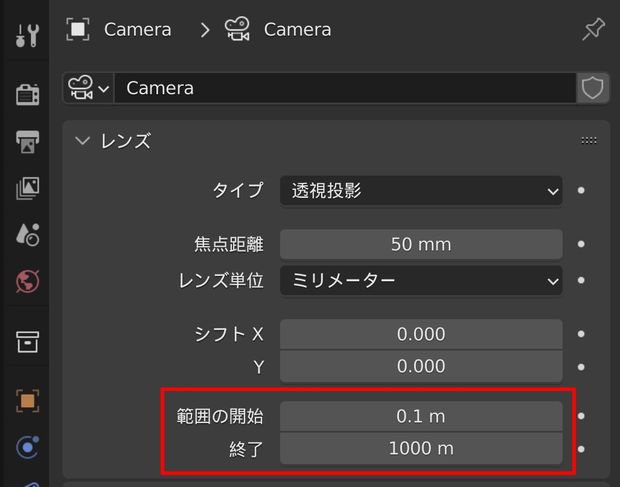
Task: Click the camera data breadcrumb icon
Action: pos(237,29)
